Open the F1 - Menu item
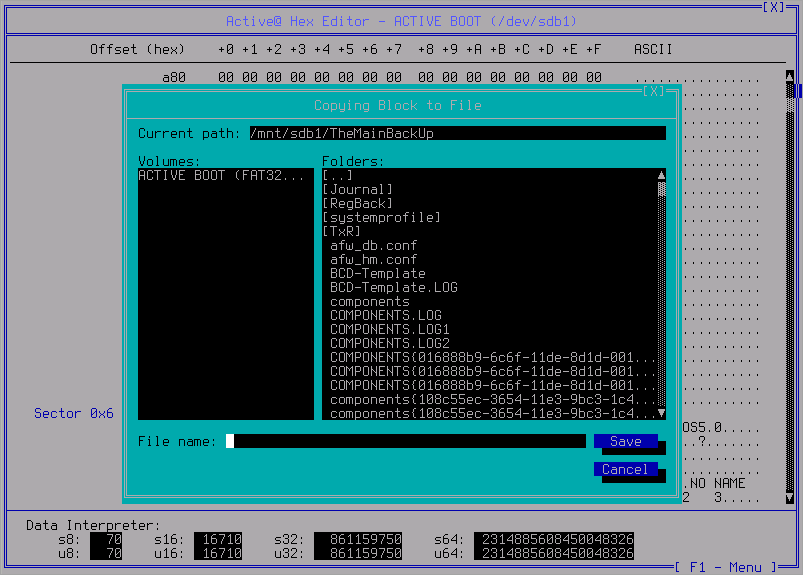 726,567
